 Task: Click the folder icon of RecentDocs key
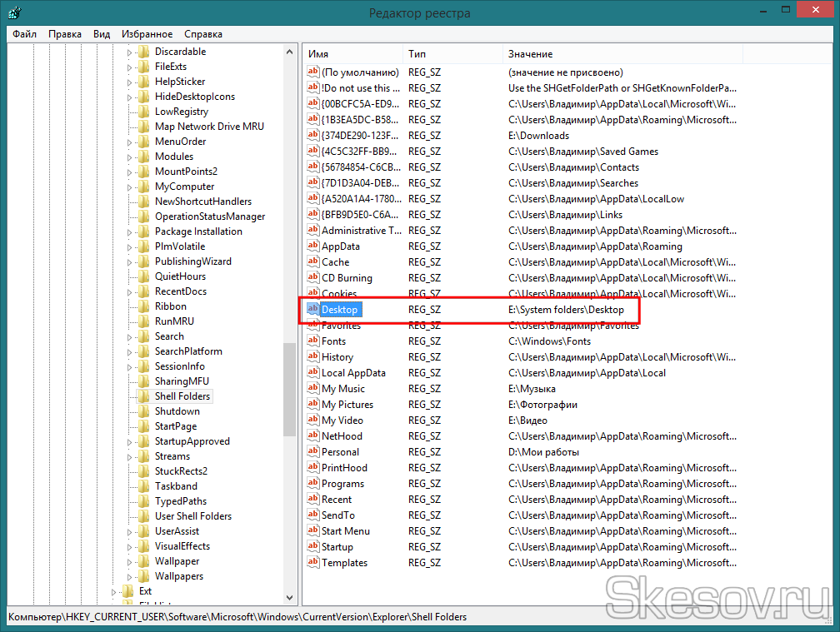143,291
